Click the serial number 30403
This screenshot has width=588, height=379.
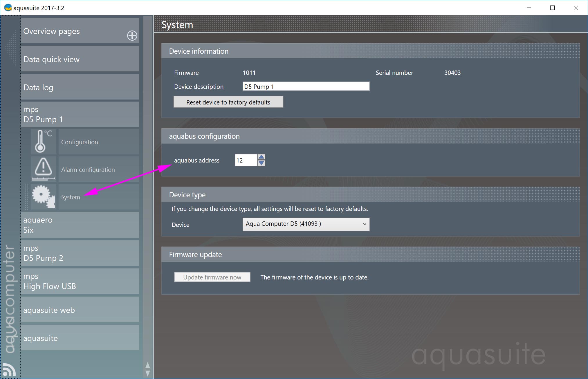point(452,73)
